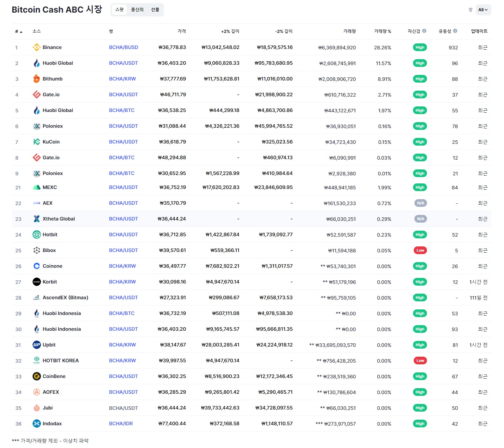504x448 pixels.
Task: Click the Jubi logo icon
Action: click(x=36, y=408)
